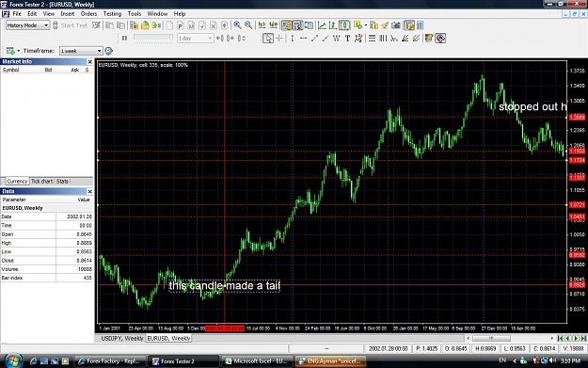Select the Fibonacci retracement lines icon
The width and height of the screenshot is (588, 368).
[x=372, y=39]
